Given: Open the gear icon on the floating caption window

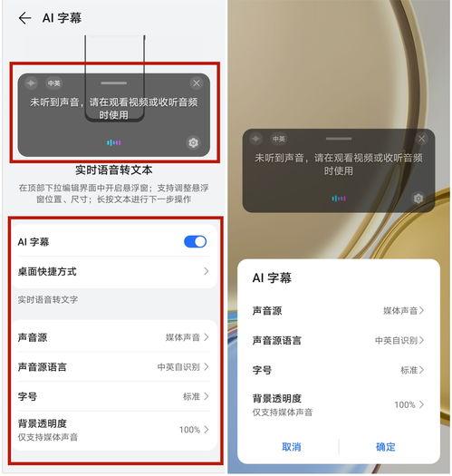Looking at the screenshot, I should [x=418, y=199].
